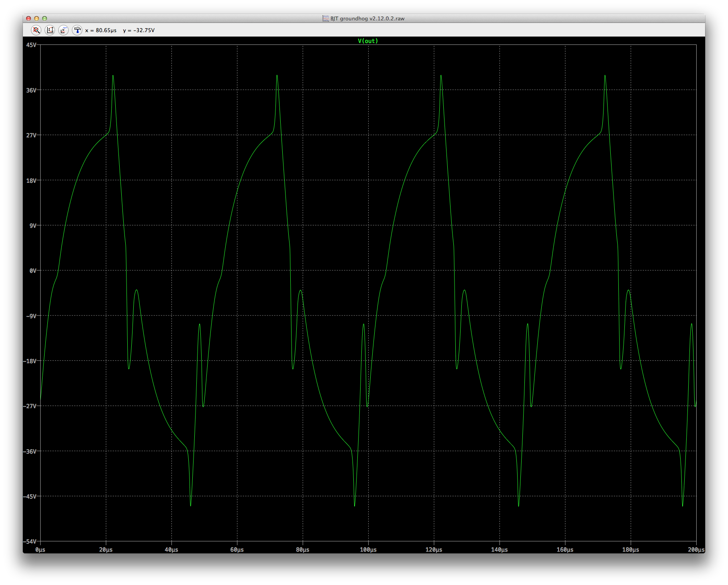Click the window title BJT groundhog v2.12.0.2.raw
Viewport: 728px width, 585px height.
(367, 18)
